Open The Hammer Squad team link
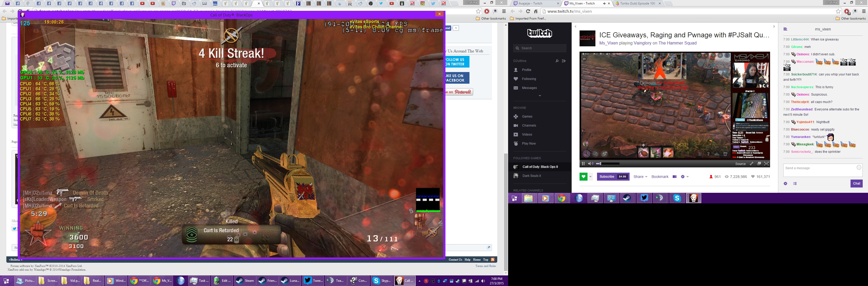This screenshot has height=286, width=868. (677, 43)
